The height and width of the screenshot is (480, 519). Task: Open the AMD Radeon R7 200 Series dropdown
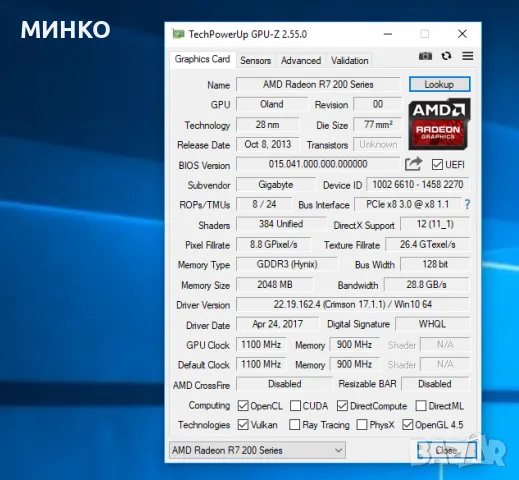(257, 450)
